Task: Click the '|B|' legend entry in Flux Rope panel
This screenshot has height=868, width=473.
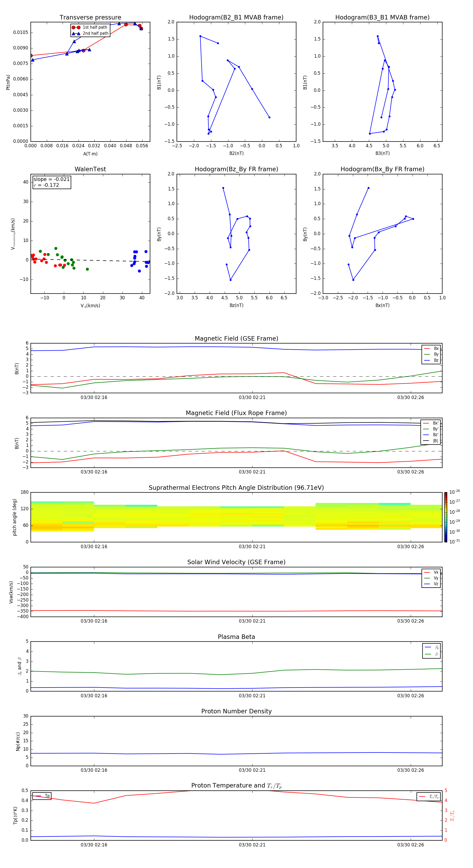Action: click(431, 441)
